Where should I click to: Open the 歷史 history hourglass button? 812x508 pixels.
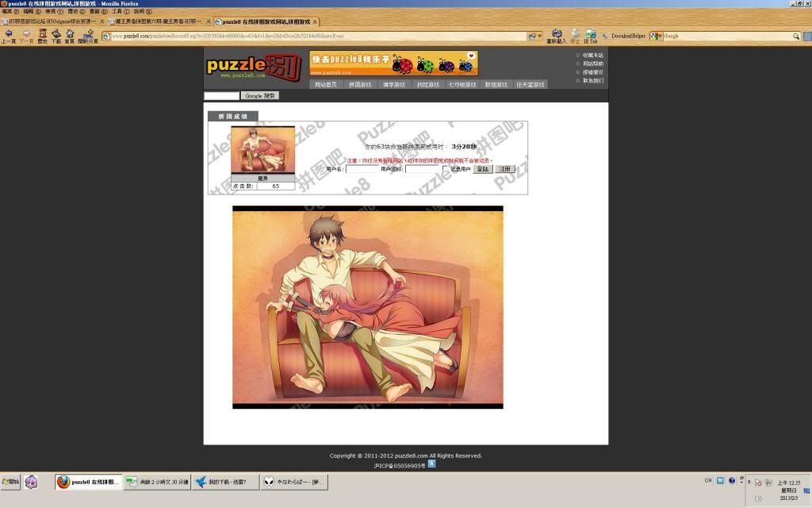tap(43, 36)
